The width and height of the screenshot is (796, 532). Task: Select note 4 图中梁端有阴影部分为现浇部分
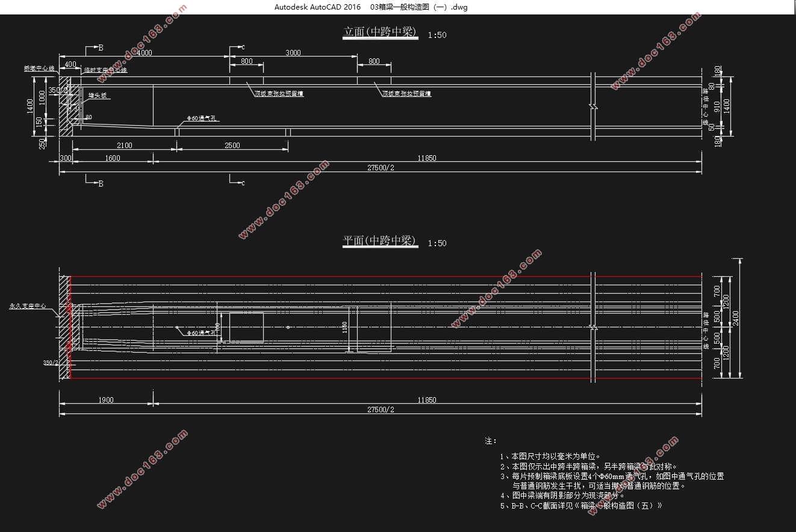tap(562, 495)
